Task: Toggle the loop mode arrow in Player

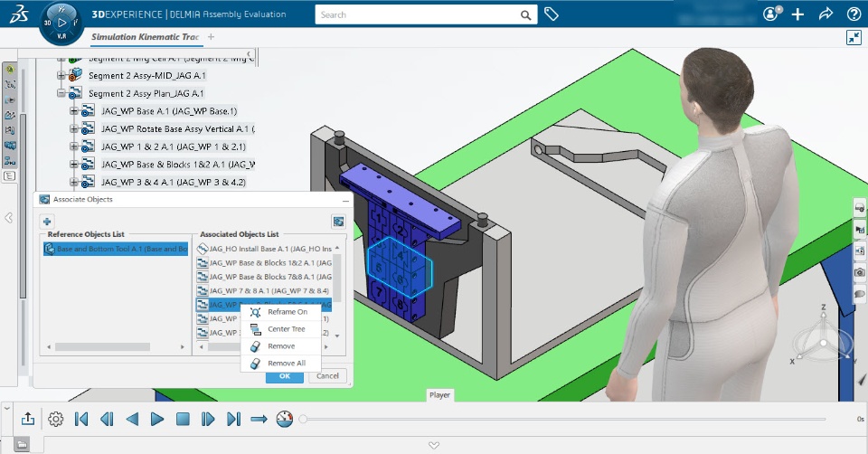Action: (x=259, y=419)
